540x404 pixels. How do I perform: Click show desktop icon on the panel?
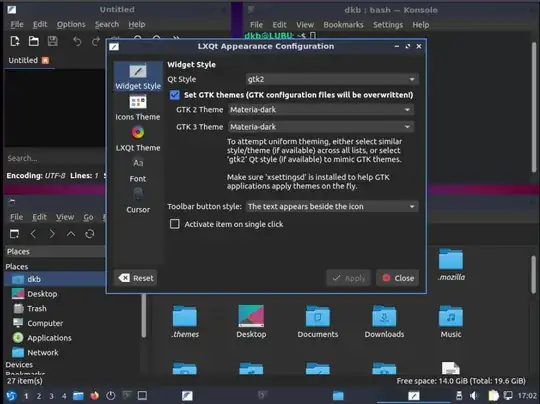(x=142, y=396)
